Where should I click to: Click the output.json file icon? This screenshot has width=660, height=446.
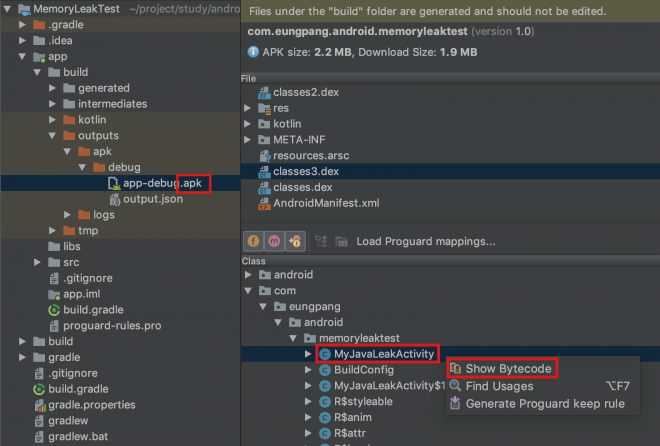click(114, 199)
